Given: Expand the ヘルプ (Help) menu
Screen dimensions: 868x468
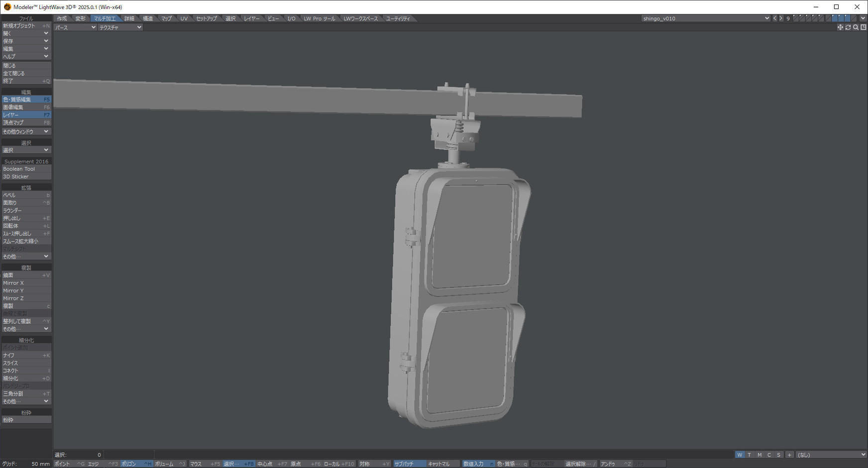Looking at the screenshot, I should coord(26,56).
